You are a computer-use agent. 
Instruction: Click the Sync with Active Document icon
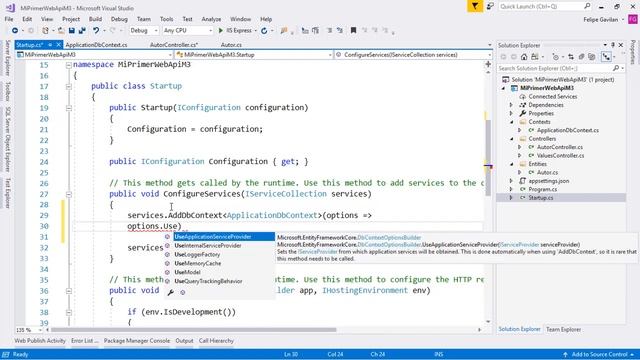click(x=571, y=57)
